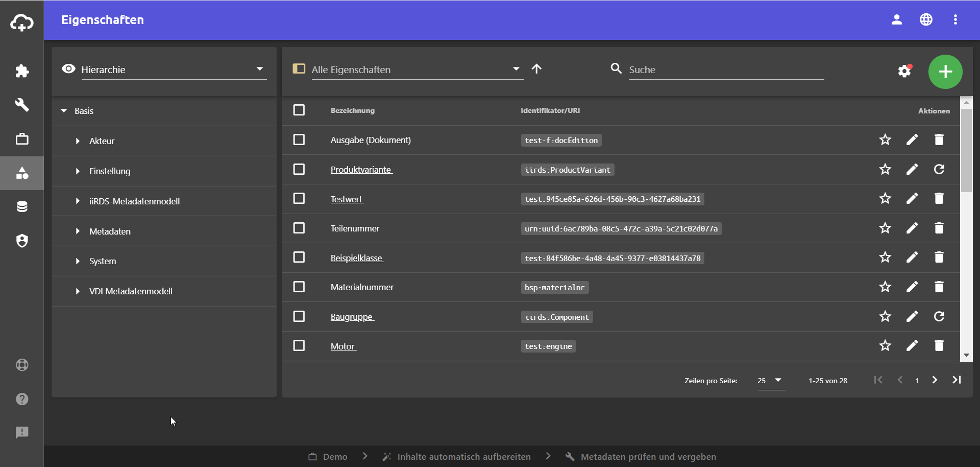Expand the iiRDS-Metadatenmodell tree node

[x=78, y=201]
